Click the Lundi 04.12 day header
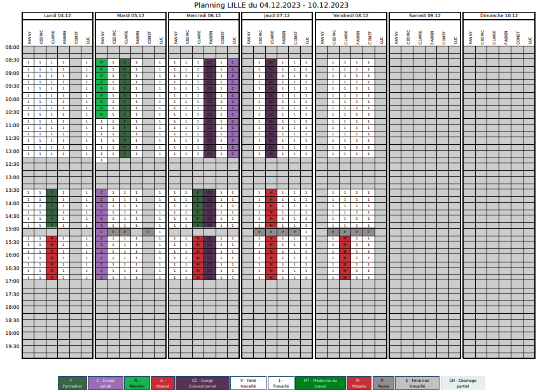The width and height of the screenshot is (540, 392). 58,15
